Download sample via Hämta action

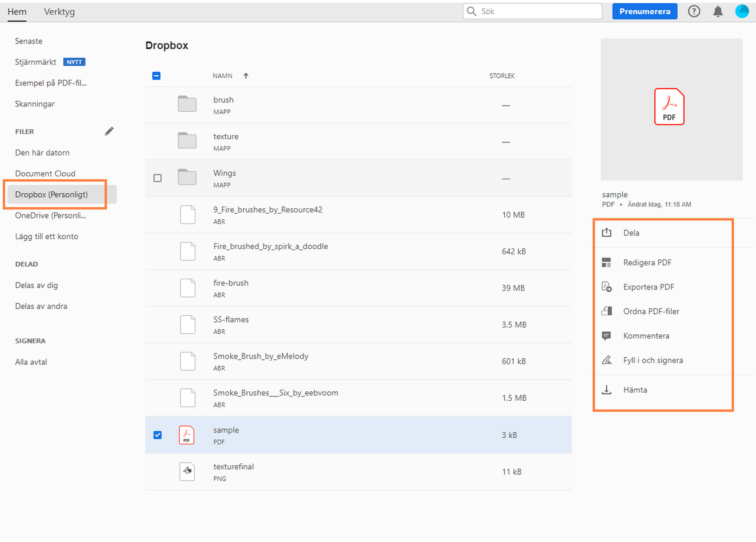[635, 390]
